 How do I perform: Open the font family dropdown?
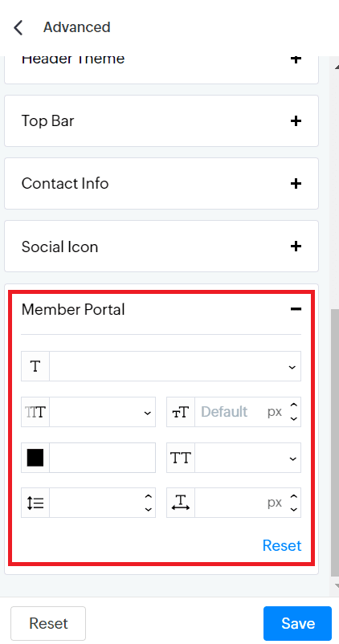175,366
